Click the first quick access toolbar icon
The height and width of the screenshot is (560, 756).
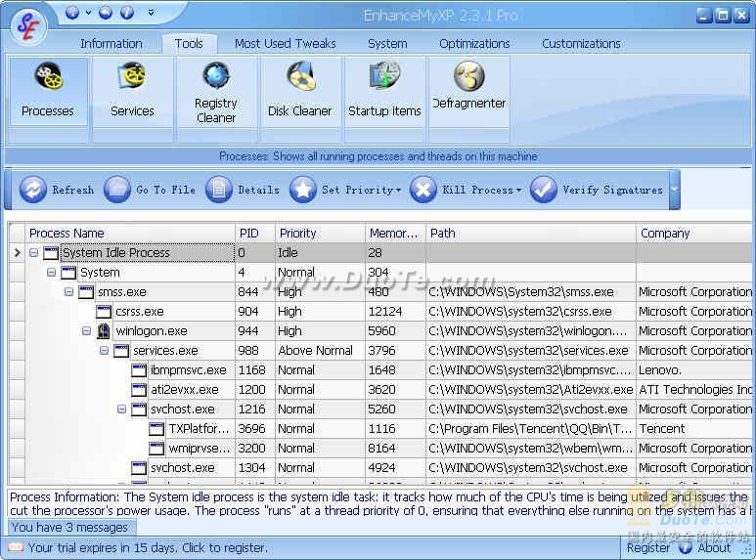(x=72, y=13)
